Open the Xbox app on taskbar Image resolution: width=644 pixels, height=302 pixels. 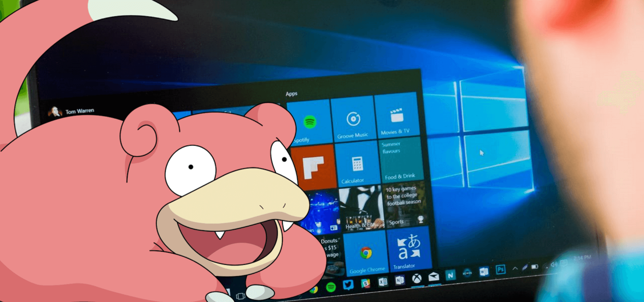[417, 279]
